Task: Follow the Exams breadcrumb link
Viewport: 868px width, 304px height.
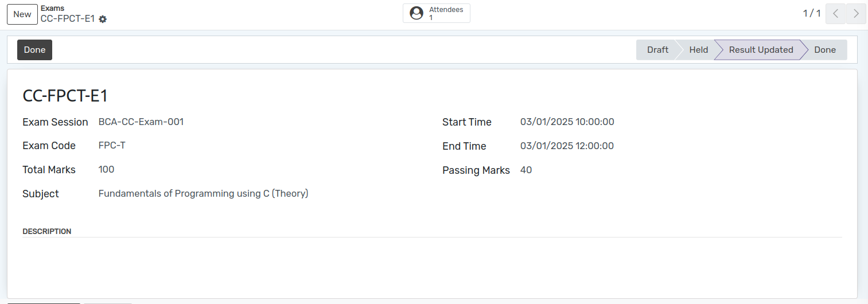Action: coord(52,9)
